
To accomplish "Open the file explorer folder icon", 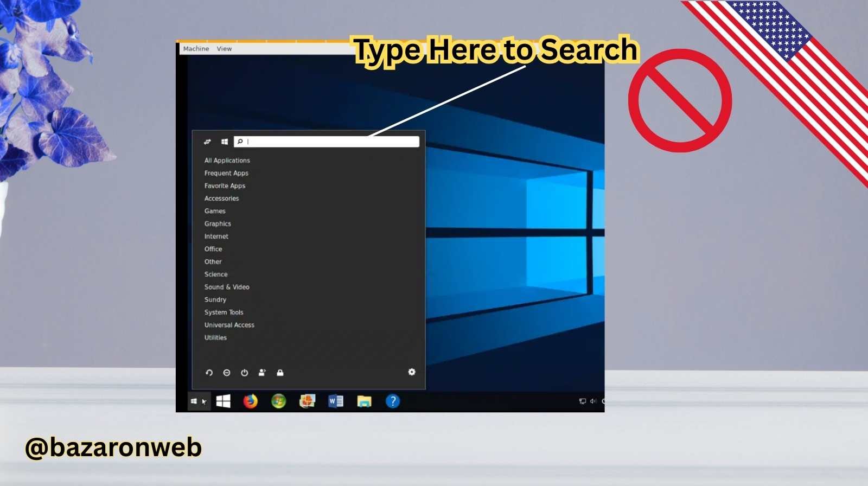I will tap(364, 401).
